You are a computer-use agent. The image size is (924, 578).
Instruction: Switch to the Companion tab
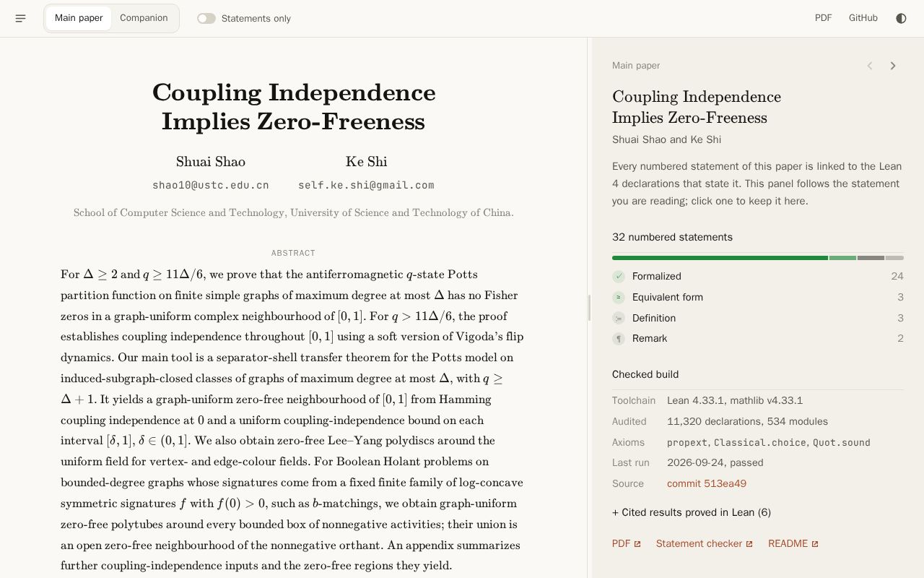coord(144,18)
